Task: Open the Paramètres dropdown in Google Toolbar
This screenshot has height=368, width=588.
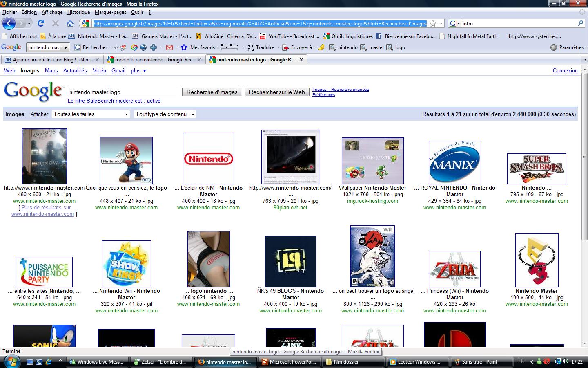Action: point(569,47)
